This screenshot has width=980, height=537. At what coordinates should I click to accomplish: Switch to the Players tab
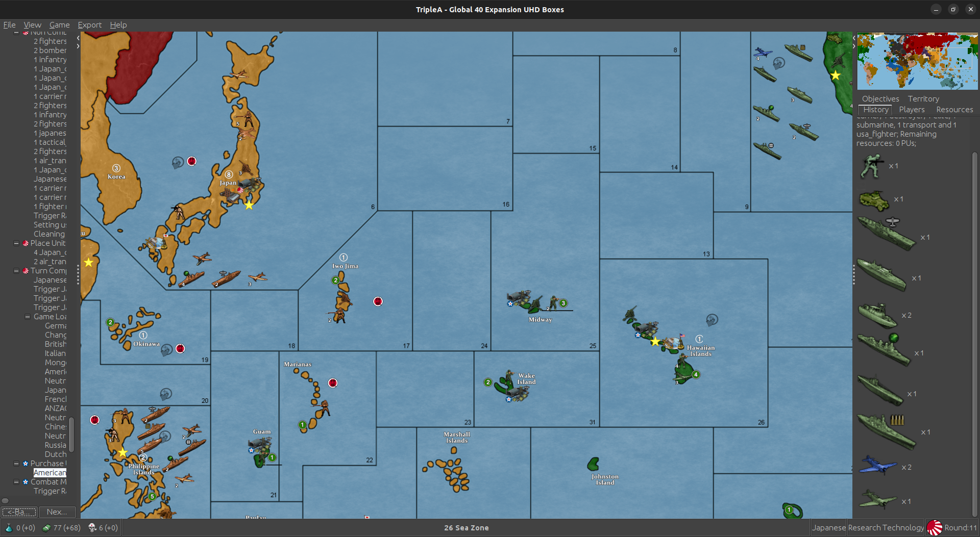coord(912,110)
